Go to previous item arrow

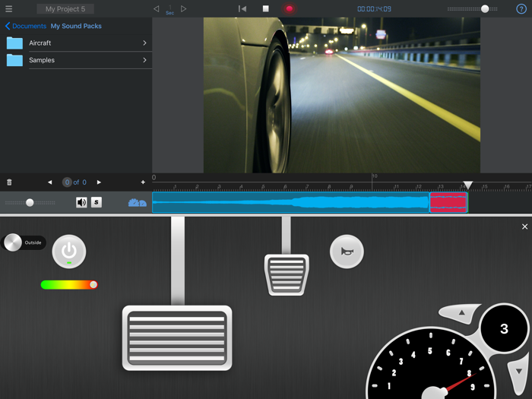tap(50, 182)
